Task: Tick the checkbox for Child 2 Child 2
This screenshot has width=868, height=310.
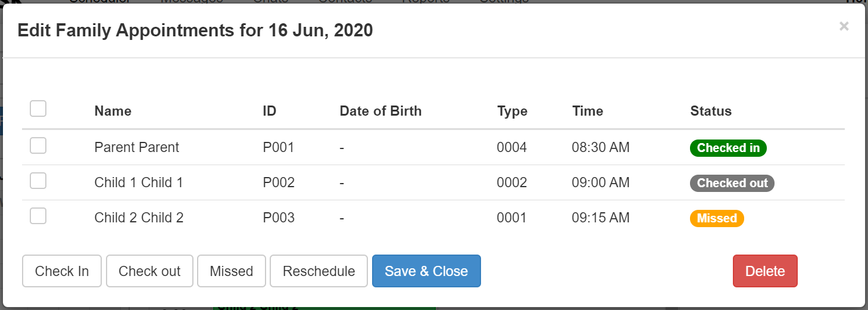Action: click(38, 216)
